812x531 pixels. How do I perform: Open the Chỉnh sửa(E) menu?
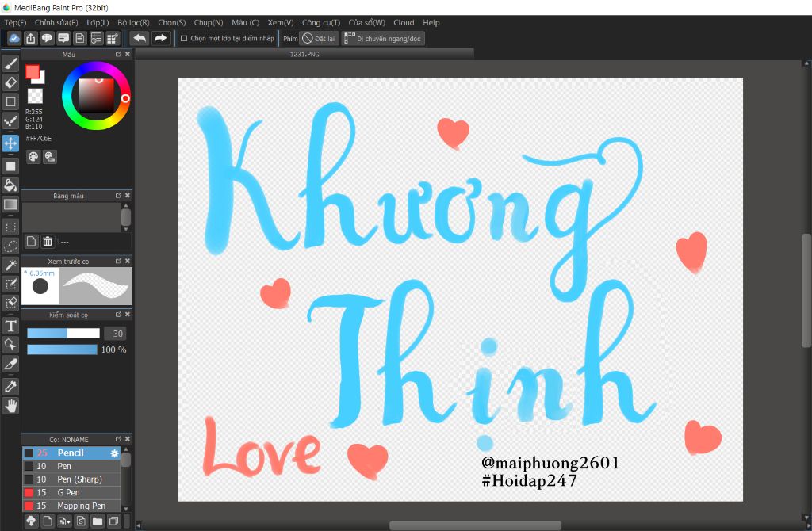tap(56, 23)
